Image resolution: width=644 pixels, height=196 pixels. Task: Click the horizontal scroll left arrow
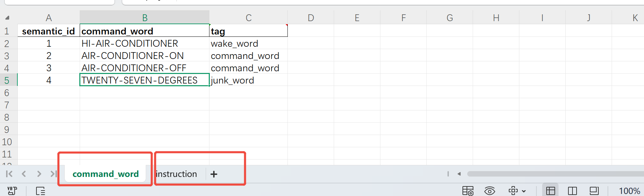click(x=459, y=174)
